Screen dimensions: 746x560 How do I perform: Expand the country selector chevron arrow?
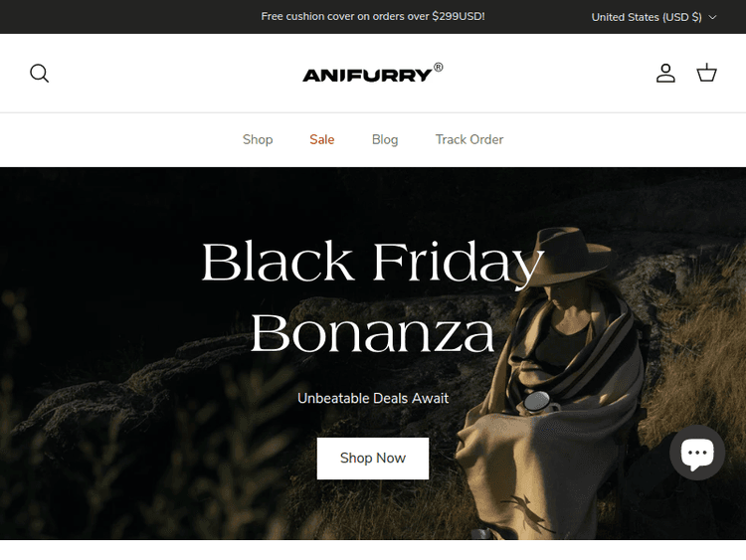point(712,17)
